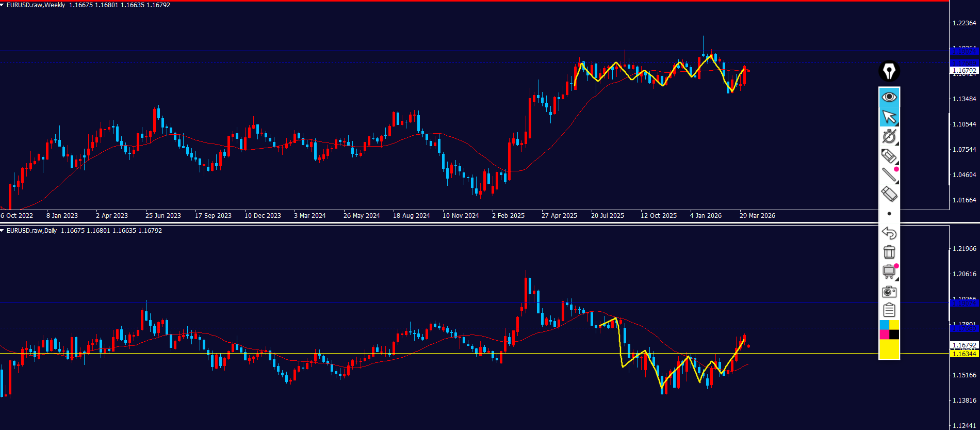980x430 pixels.
Task: Select the arrow cursor tool
Action: pyautogui.click(x=889, y=117)
